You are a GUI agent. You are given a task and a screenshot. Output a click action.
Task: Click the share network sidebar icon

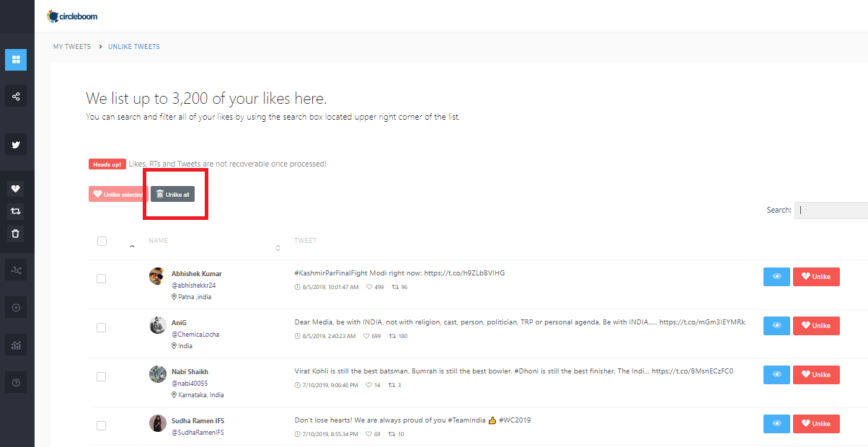click(x=16, y=96)
